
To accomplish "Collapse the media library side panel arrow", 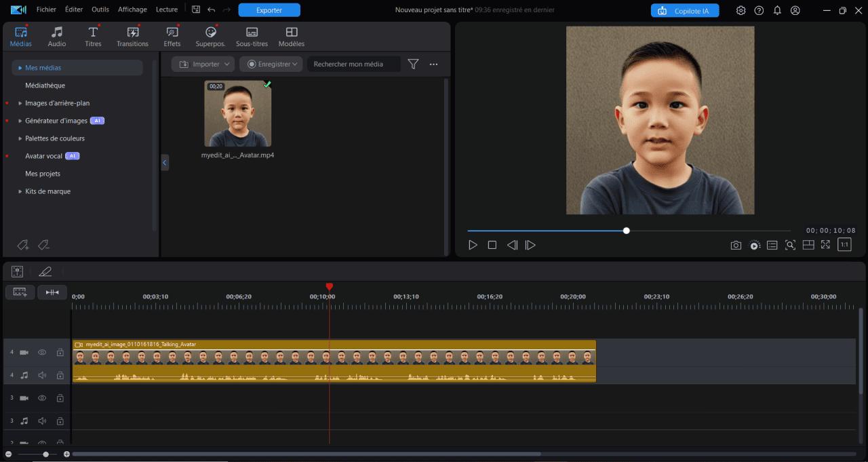I will tap(165, 162).
